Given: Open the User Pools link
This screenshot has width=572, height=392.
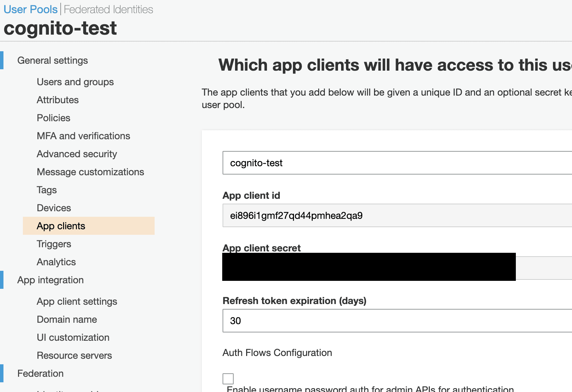Looking at the screenshot, I should point(31,9).
